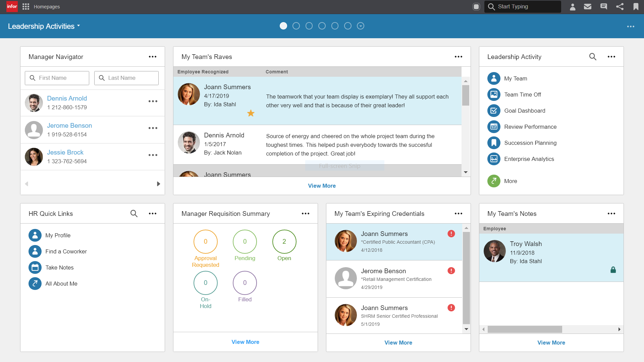The width and height of the screenshot is (644, 362).
Task: Open the user profile icon in header
Action: click(x=573, y=7)
